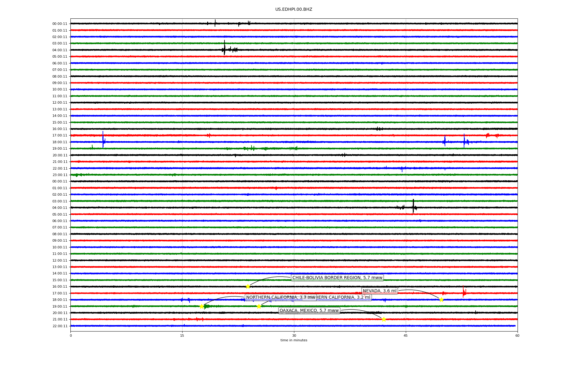Select the 60 minute x-axis tick label
Viewport: 588px width, 368px height.
tap(517, 335)
